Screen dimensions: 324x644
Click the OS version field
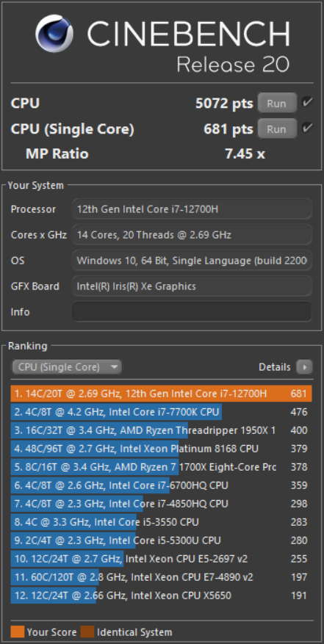192,261
